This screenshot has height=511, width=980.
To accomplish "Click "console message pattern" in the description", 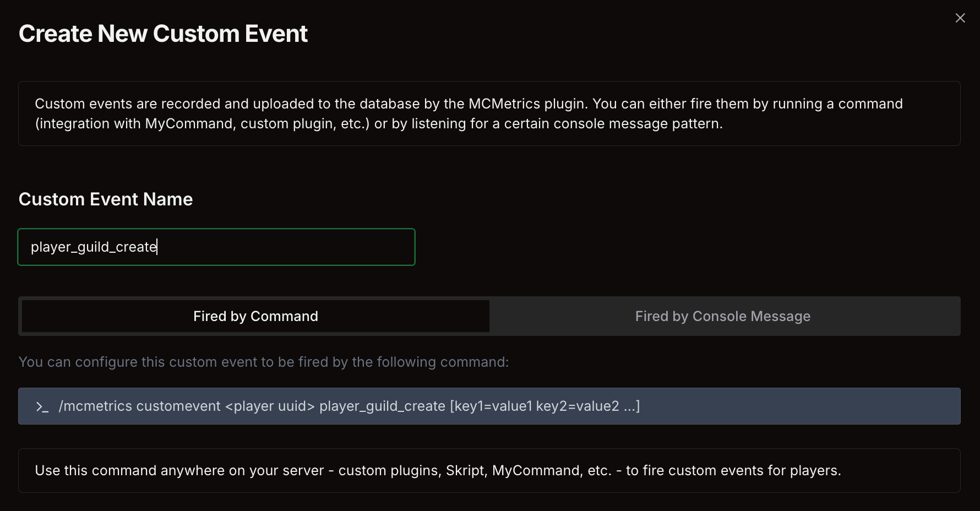I will click(638, 124).
